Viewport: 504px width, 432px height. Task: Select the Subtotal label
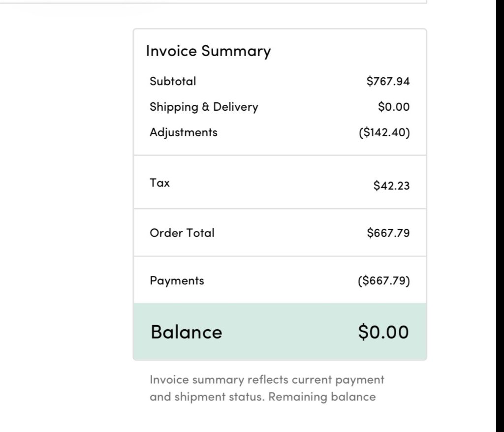click(173, 81)
